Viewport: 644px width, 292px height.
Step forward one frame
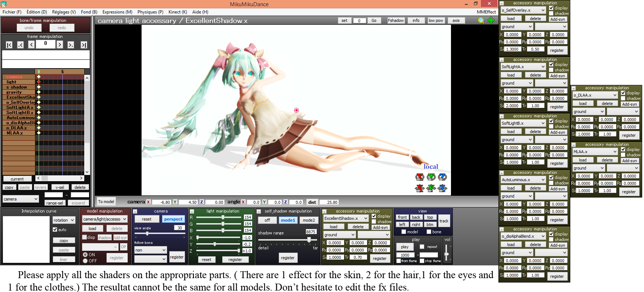click(60, 44)
